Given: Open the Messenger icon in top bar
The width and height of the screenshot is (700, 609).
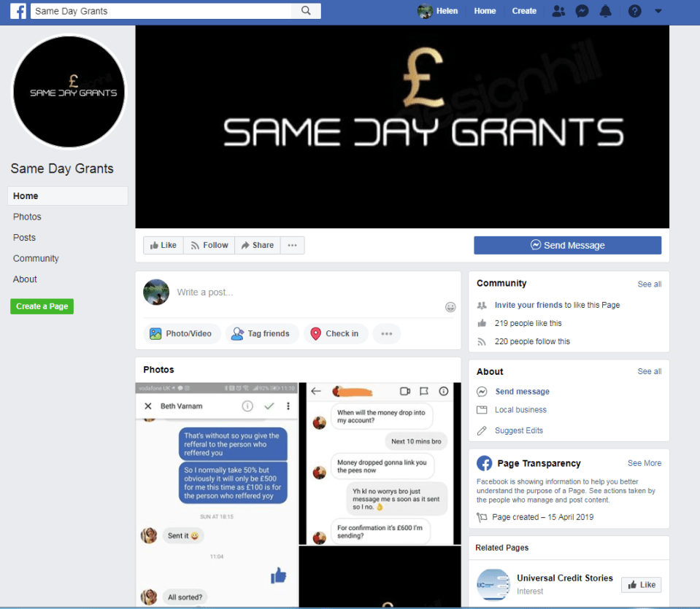Looking at the screenshot, I should (x=582, y=11).
